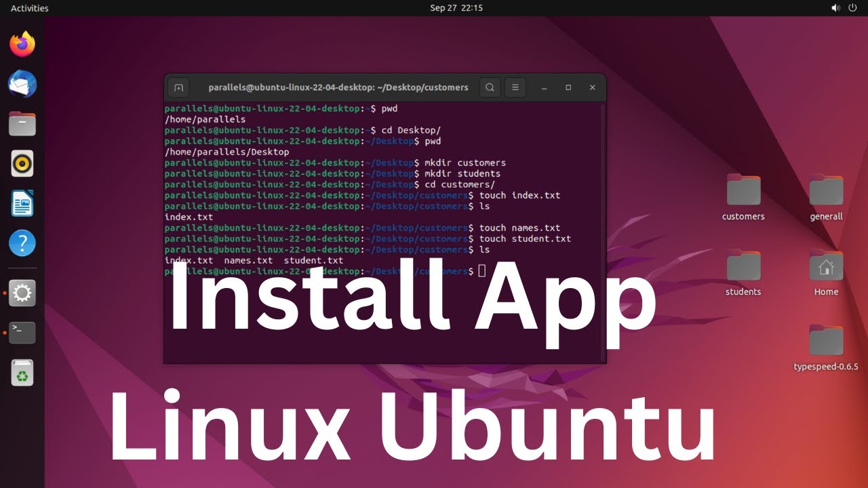
Task: Open the terminal search button
Action: (490, 87)
